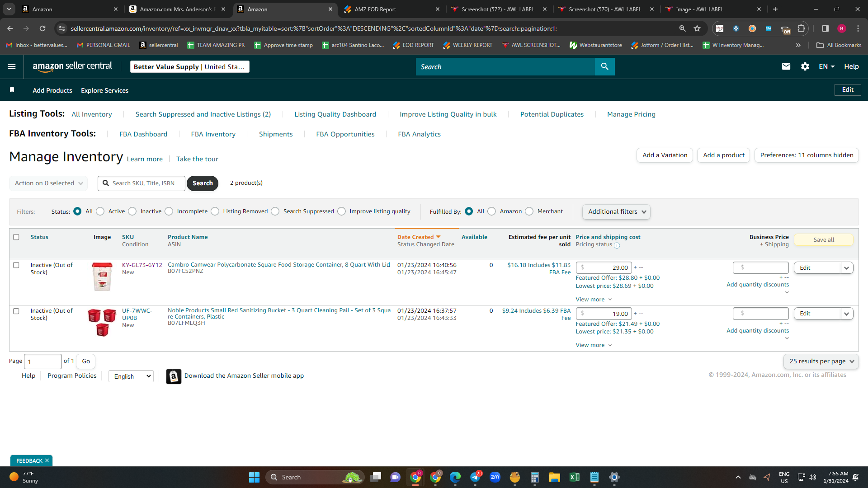Click Save all prices button

[x=824, y=240]
